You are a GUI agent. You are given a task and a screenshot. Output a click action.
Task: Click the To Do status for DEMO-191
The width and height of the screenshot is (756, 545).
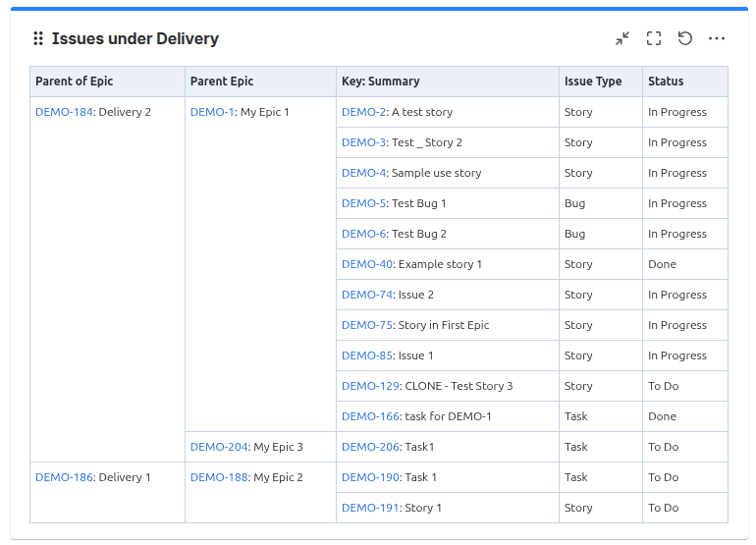tap(664, 508)
